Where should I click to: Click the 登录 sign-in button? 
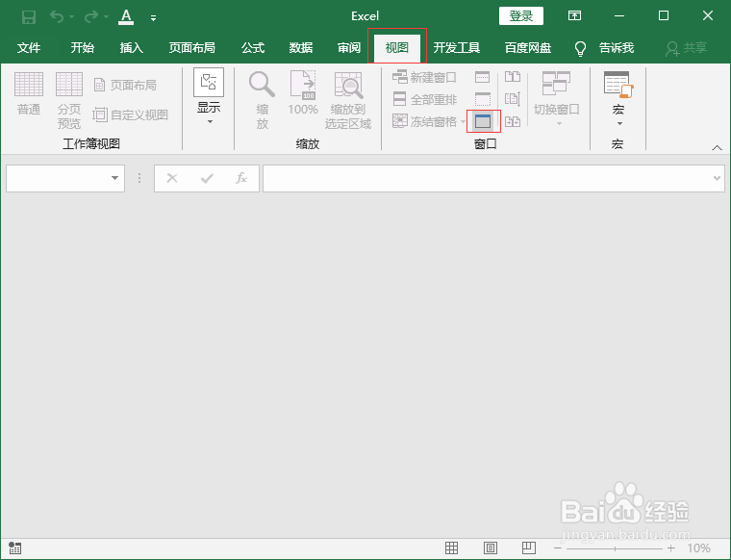tap(521, 15)
